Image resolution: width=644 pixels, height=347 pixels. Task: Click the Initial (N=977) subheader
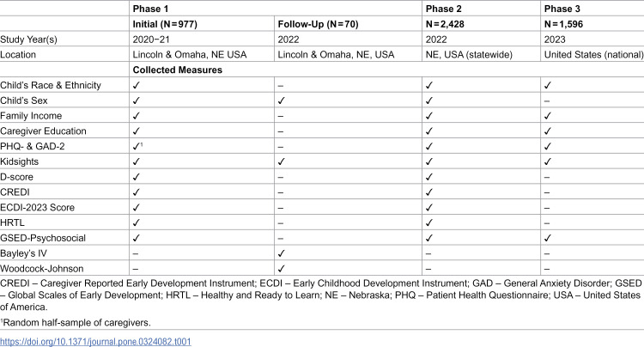click(165, 24)
